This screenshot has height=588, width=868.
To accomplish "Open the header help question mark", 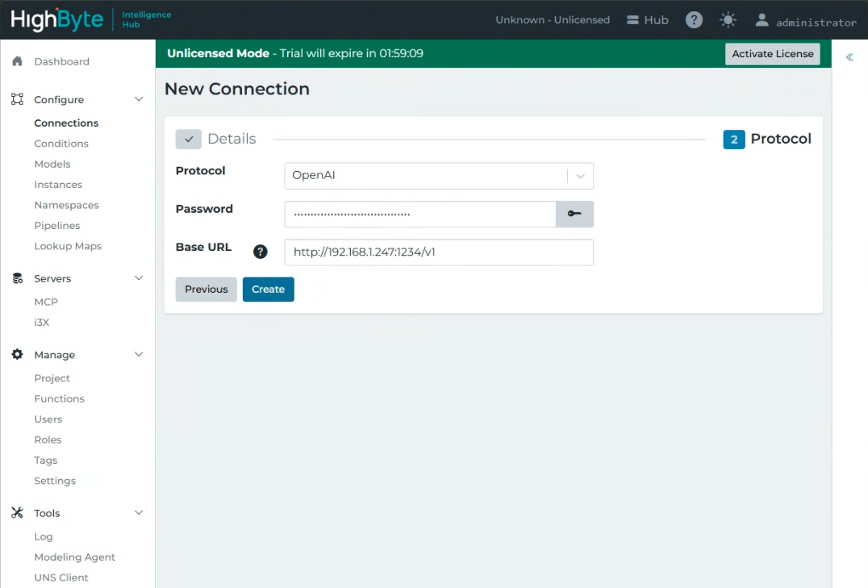I will point(694,20).
